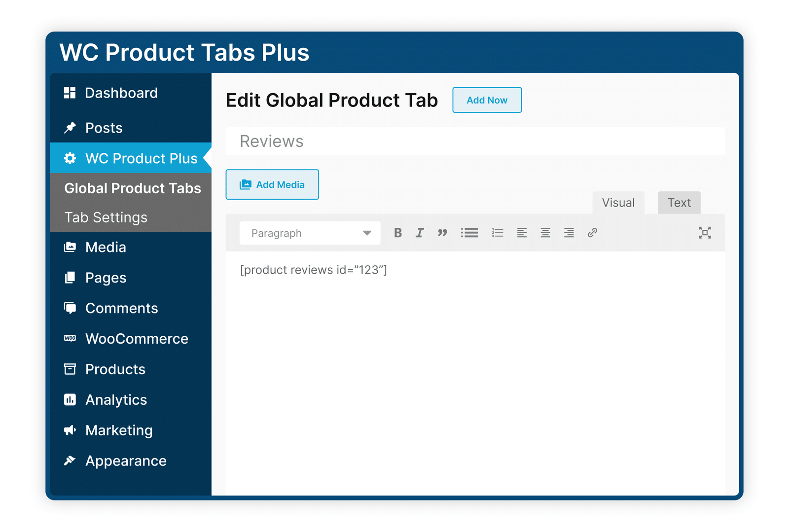Click the Add Media button
This screenshot has height=532, width=789.
pos(272,184)
